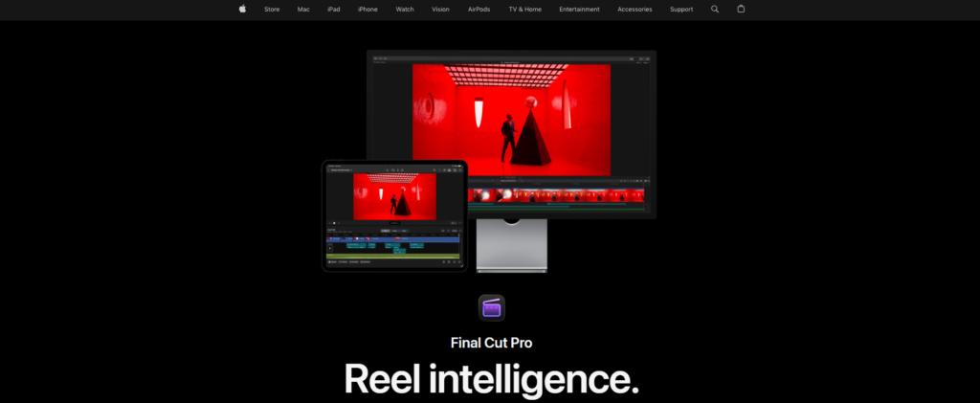Image resolution: width=980 pixels, height=403 pixels.
Task: Go to the AirPods section
Action: click(479, 9)
